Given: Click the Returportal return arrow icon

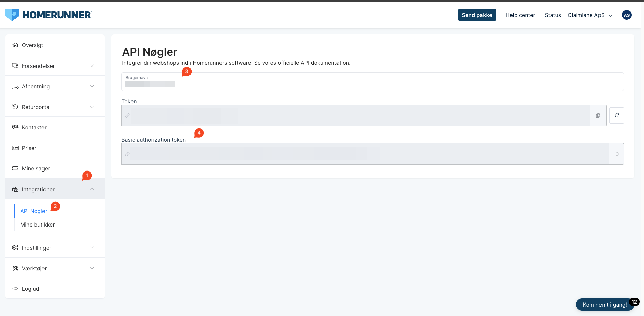Looking at the screenshot, I should pyautogui.click(x=15, y=107).
